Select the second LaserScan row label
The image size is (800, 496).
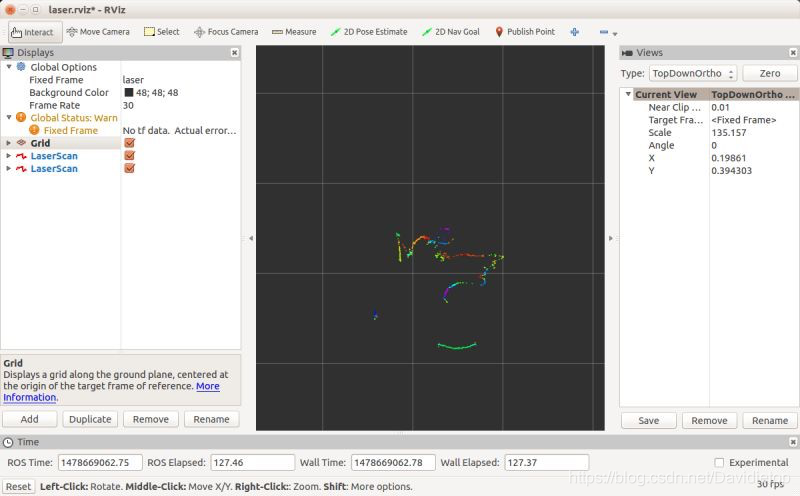pos(54,168)
